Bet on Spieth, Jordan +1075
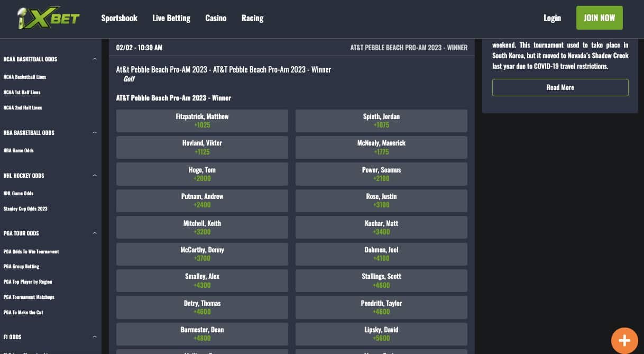Viewport: 644px width, 354px height. coord(381,121)
